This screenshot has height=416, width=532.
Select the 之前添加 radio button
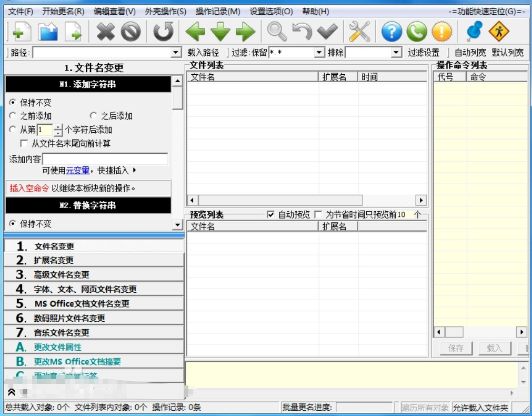pos(13,116)
